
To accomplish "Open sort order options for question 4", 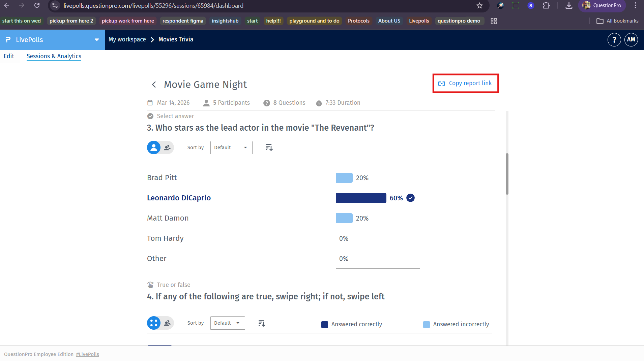I will click(x=261, y=323).
